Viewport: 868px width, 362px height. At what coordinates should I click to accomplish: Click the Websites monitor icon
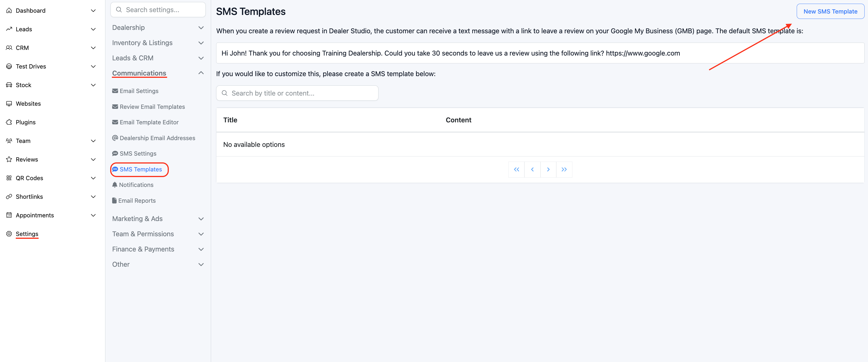click(x=9, y=103)
